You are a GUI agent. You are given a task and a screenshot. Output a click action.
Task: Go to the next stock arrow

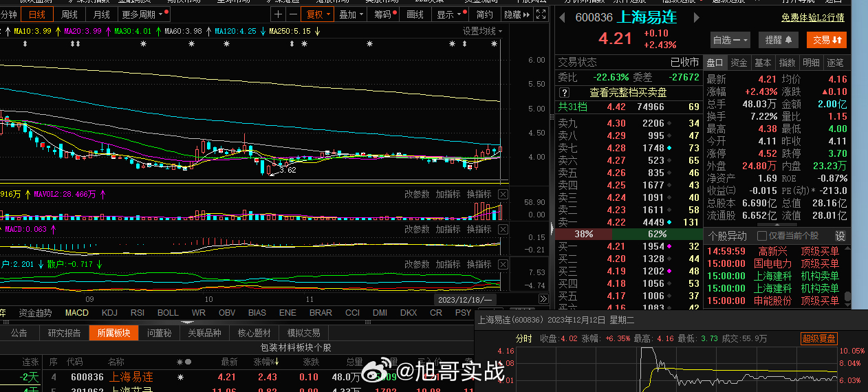pyautogui.click(x=695, y=18)
